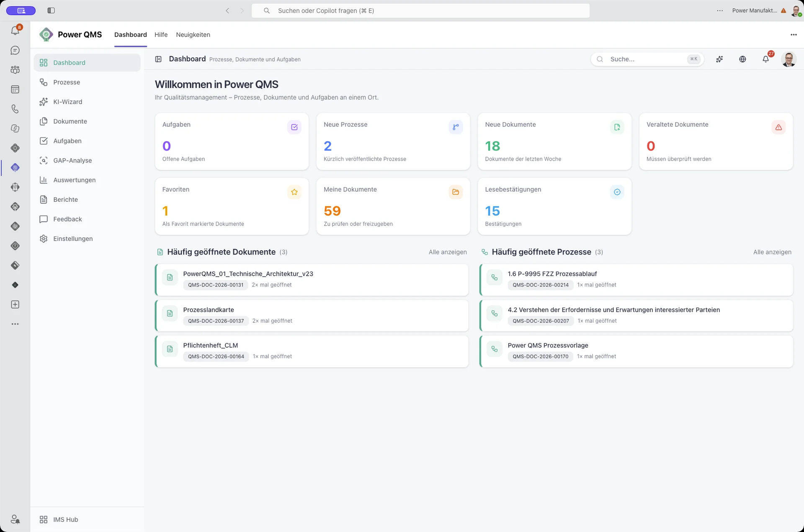Image resolution: width=804 pixels, height=532 pixels.
Task: Click the QMS-DOC-2026-00214 badge
Action: (x=541, y=285)
